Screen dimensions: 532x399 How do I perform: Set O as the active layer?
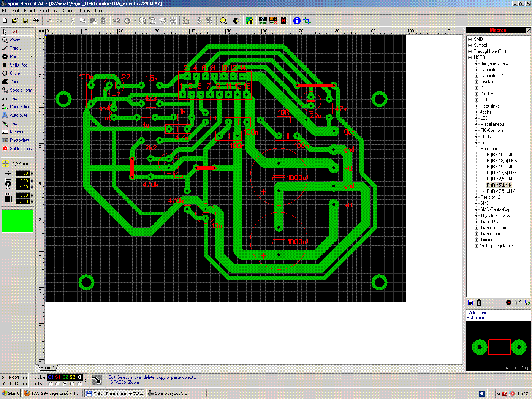pyautogui.click(x=79, y=384)
